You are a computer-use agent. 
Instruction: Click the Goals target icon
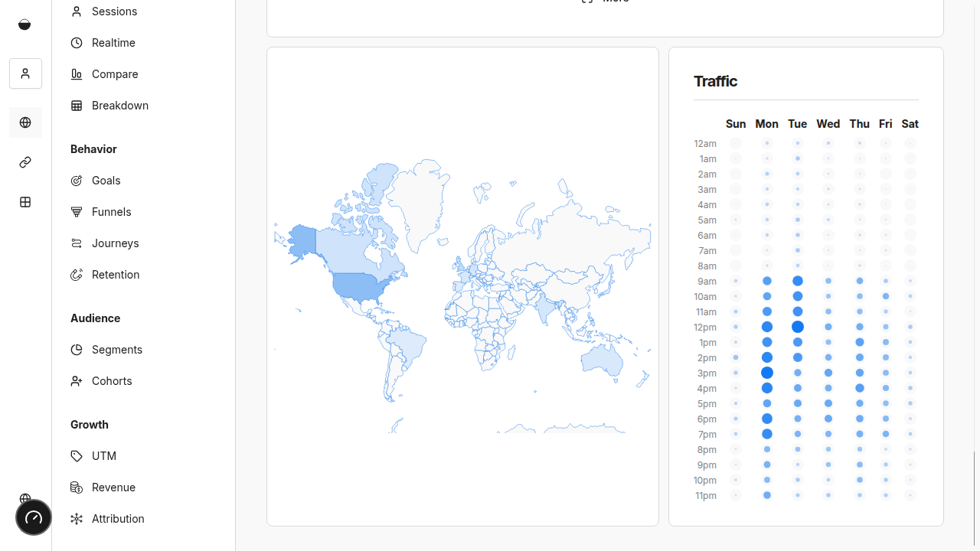(77, 181)
